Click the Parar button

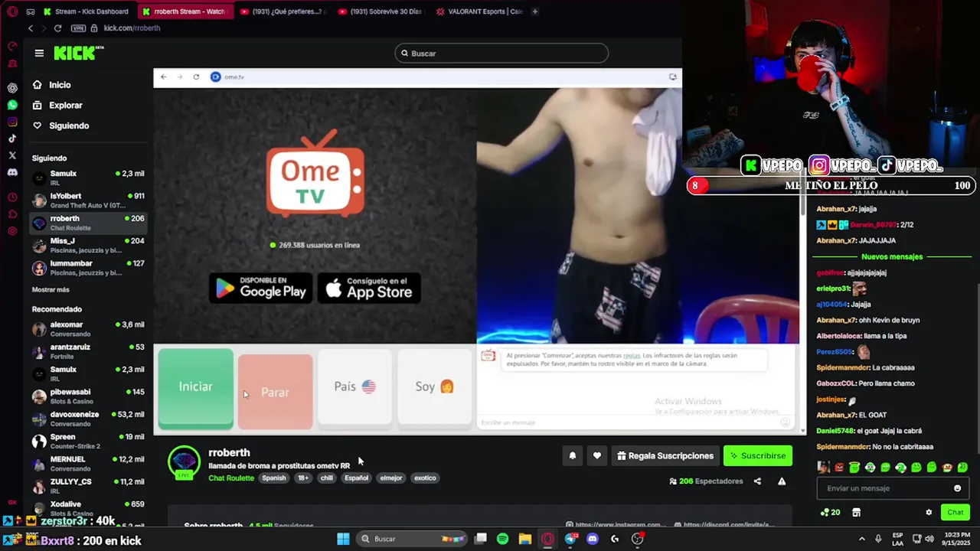tap(275, 391)
